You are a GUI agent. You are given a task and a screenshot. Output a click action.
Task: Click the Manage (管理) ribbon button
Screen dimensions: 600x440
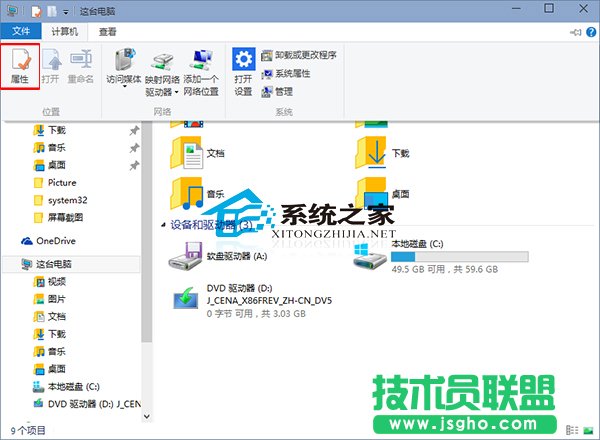point(284,91)
